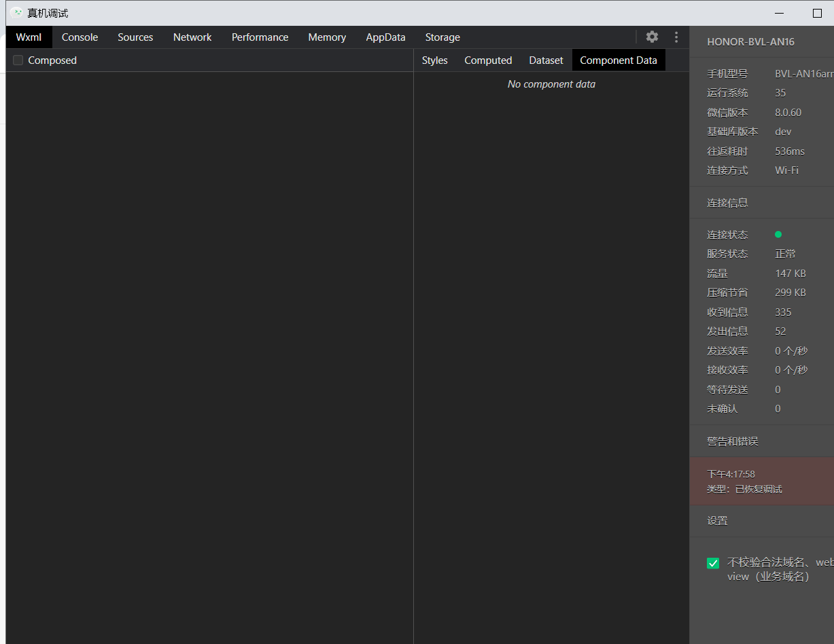Click the 运行系统 value 35

[x=780, y=93]
